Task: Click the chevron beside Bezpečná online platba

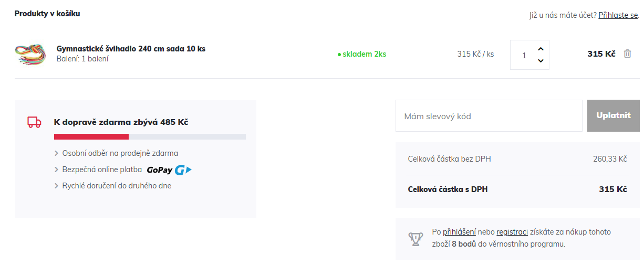Action: click(57, 170)
